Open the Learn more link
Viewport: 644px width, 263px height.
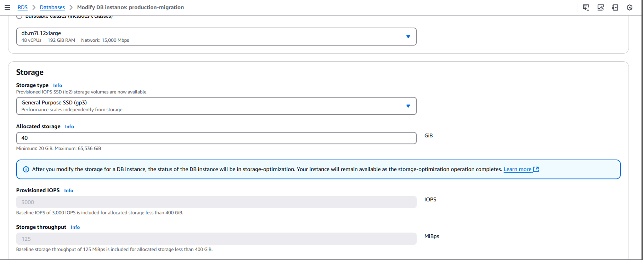518,170
